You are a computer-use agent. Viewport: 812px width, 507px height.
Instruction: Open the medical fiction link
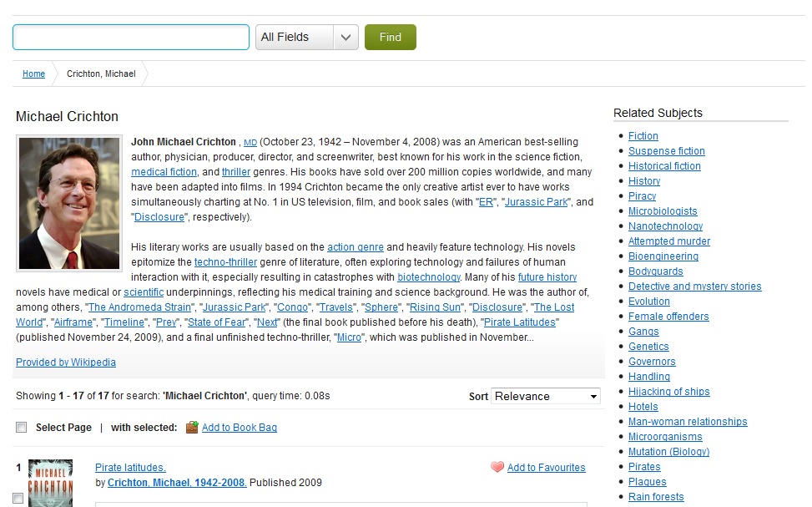coord(164,171)
